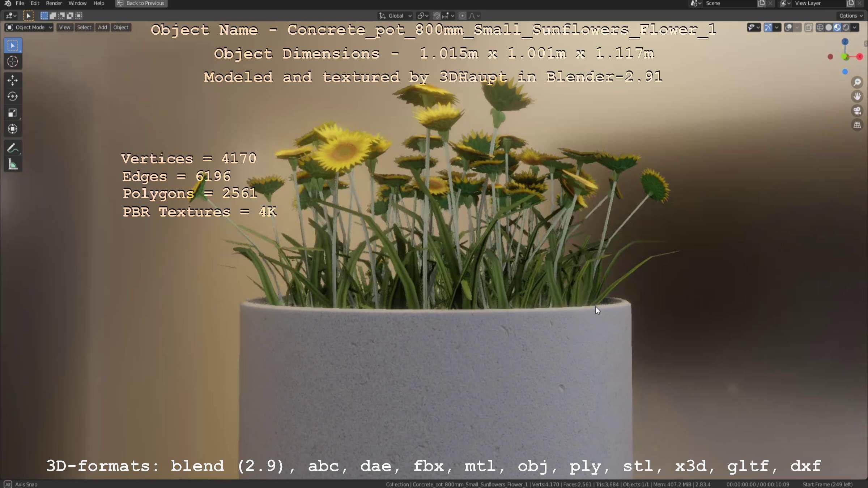The width and height of the screenshot is (868, 488).
Task: Switch to Material Preview shading
Action: click(838, 27)
